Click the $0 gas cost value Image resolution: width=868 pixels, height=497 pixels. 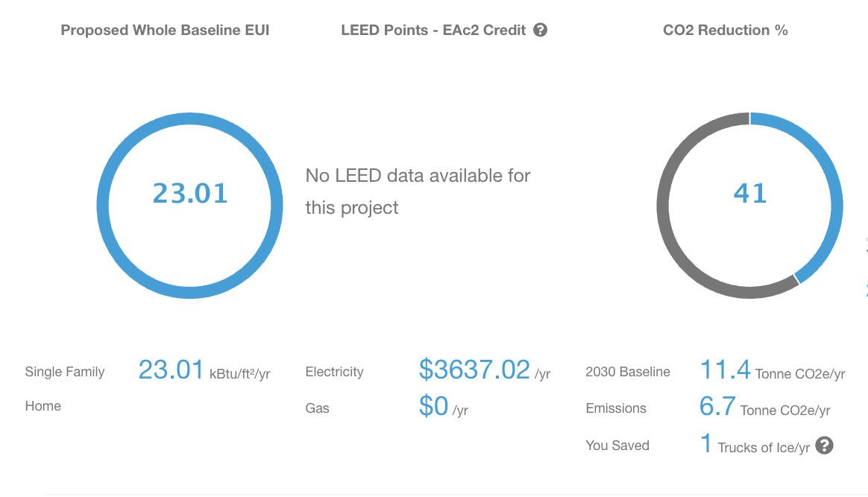click(x=433, y=406)
